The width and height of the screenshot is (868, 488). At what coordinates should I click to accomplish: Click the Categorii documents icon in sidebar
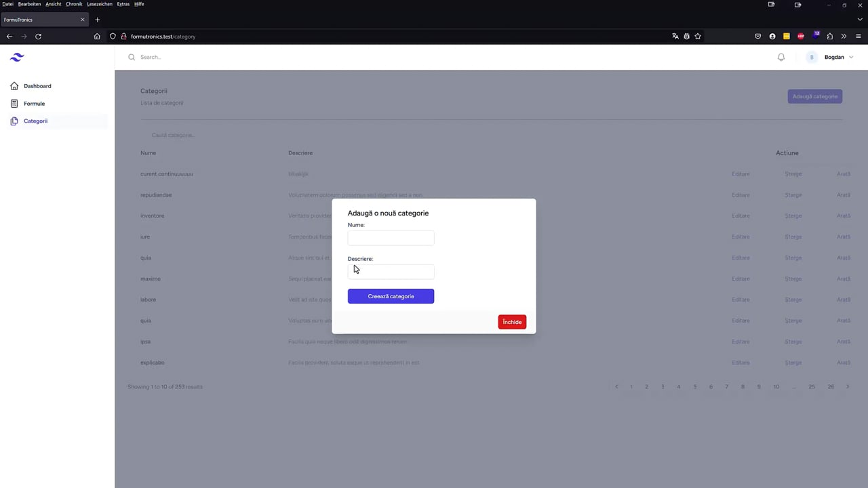[x=14, y=121]
